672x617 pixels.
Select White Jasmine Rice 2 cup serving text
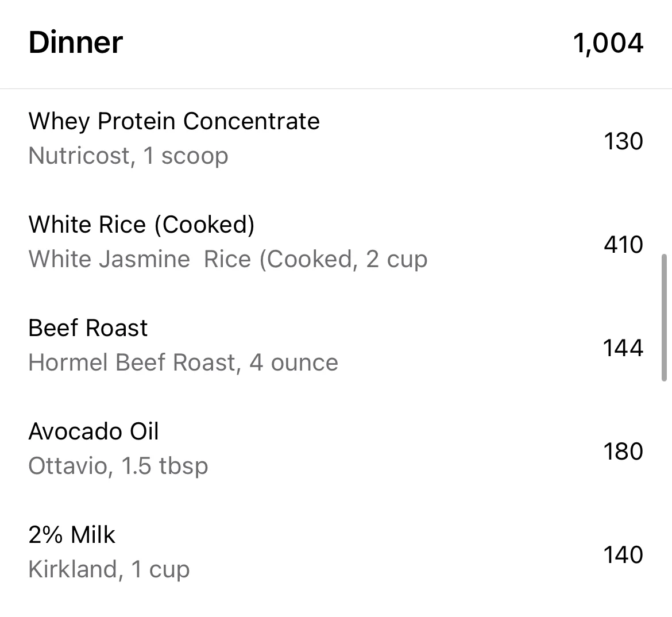[228, 259]
